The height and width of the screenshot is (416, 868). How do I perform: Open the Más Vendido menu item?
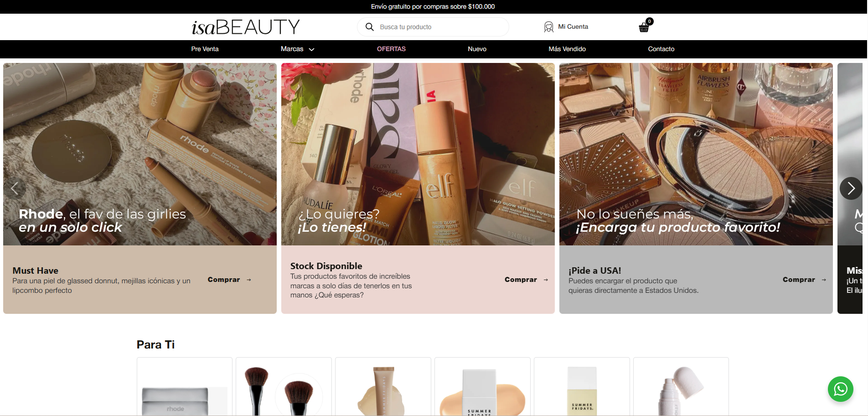(x=567, y=49)
